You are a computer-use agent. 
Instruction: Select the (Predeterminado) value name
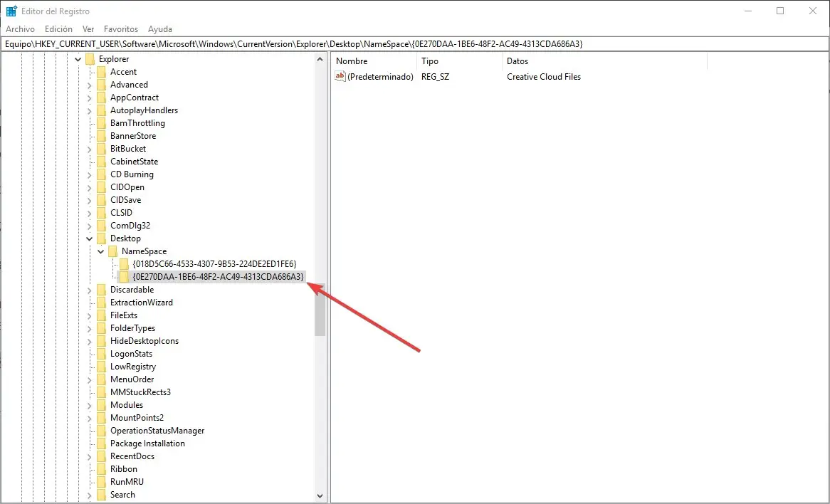380,77
